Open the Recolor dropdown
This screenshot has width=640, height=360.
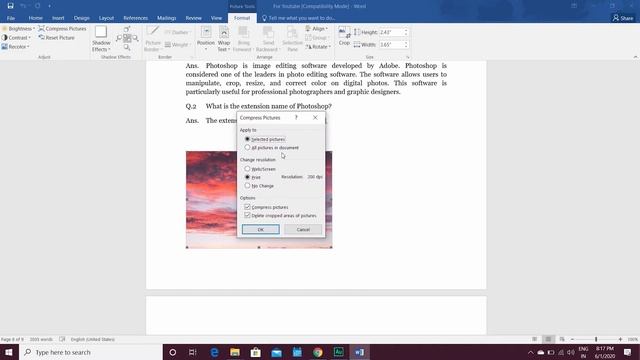coord(16,47)
